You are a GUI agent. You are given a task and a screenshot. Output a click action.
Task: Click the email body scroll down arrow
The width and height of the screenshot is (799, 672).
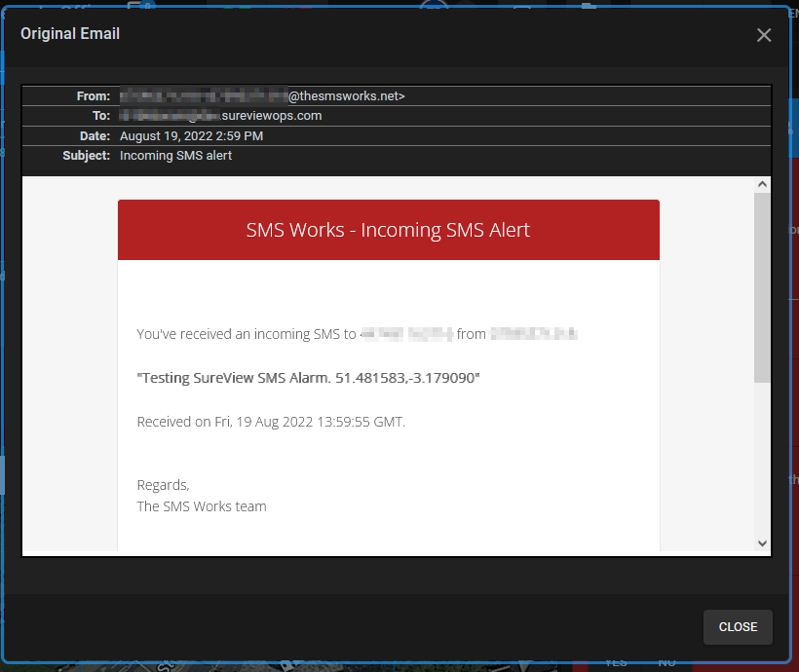point(762,543)
